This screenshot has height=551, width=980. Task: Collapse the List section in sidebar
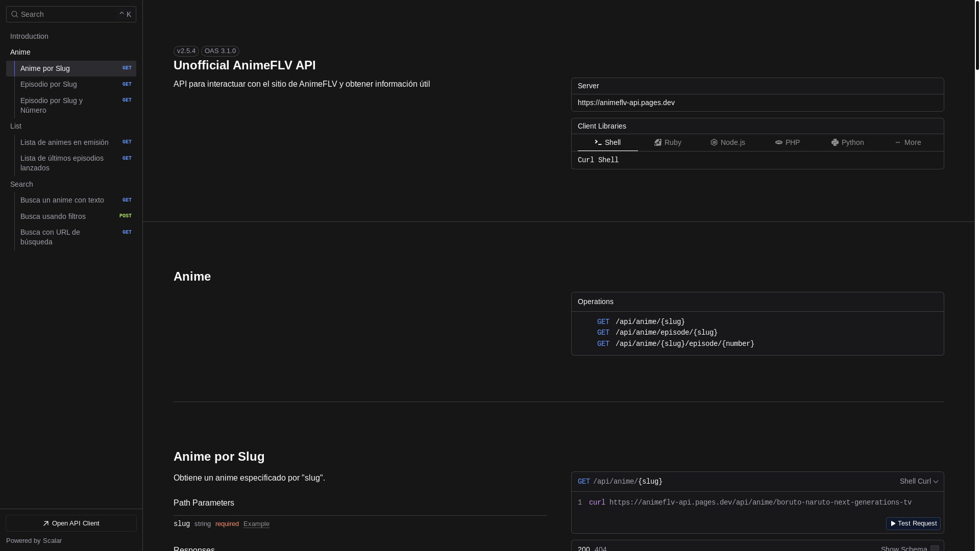coord(71,126)
